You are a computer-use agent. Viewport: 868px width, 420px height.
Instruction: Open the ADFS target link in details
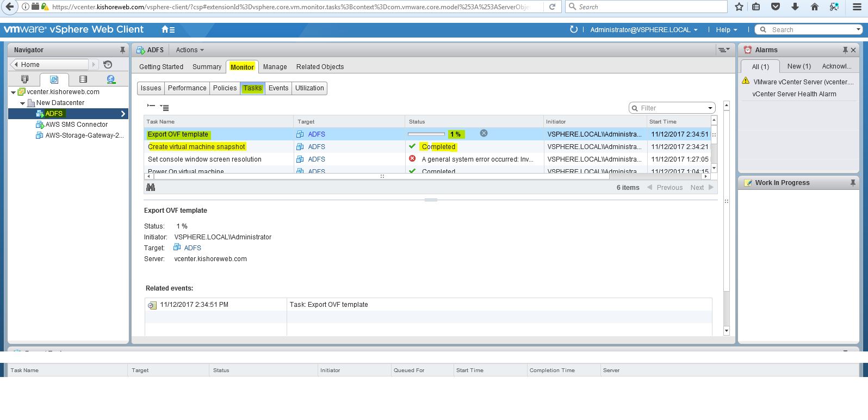point(193,248)
